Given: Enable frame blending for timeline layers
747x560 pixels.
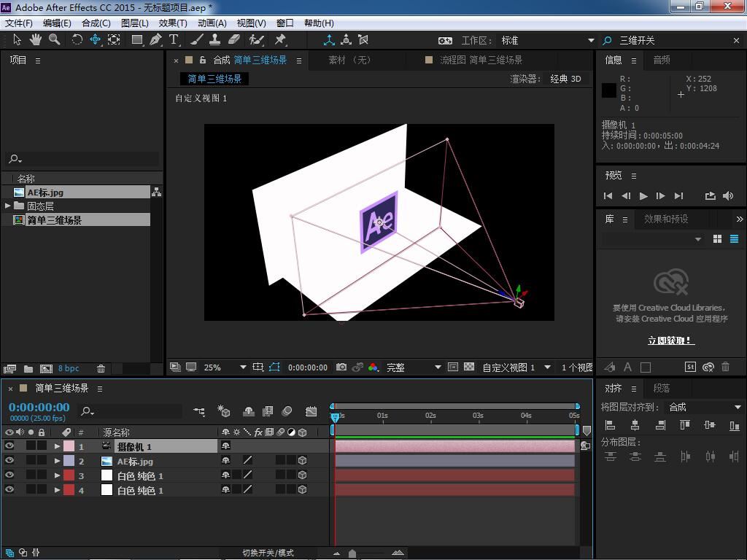Looking at the screenshot, I should coord(268,411).
